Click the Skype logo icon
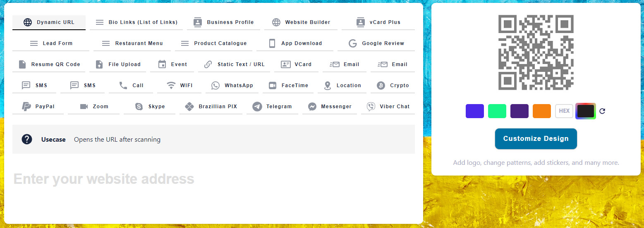Viewport: 644px width, 228px height. (139, 107)
